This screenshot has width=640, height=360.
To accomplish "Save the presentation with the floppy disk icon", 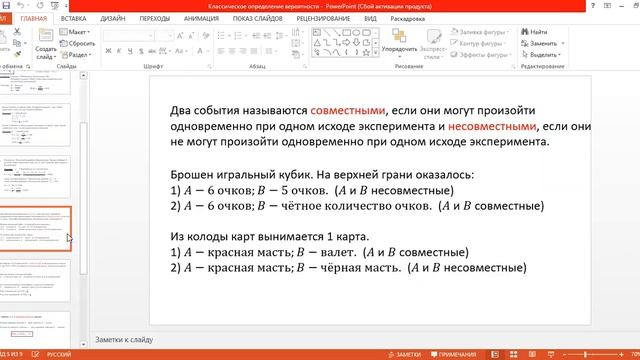I will pyautogui.click(x=6, y=6).
